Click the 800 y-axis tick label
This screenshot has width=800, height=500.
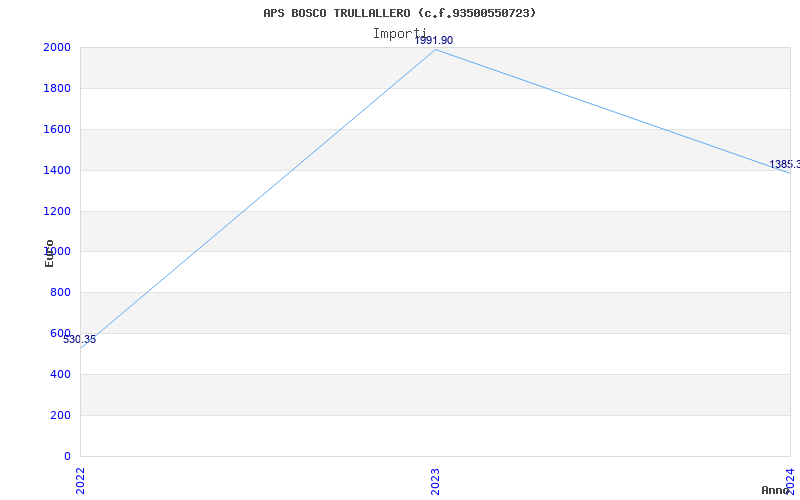tap(60, 293)
